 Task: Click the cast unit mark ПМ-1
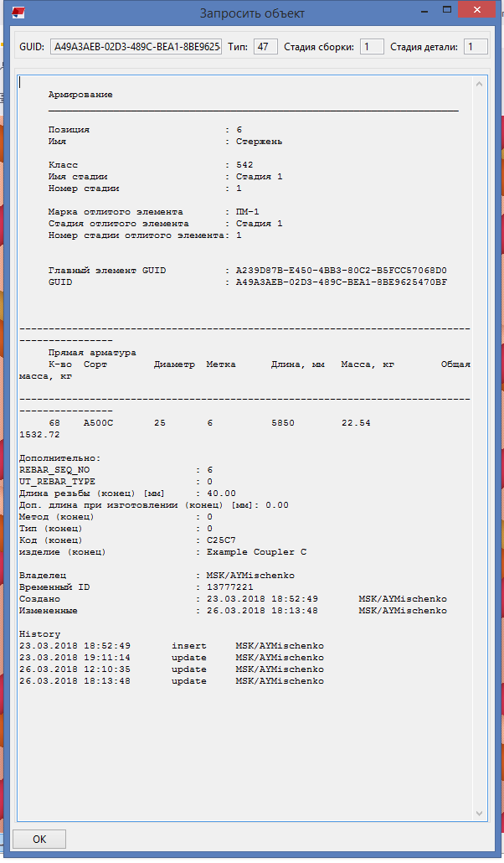[248, 212]
